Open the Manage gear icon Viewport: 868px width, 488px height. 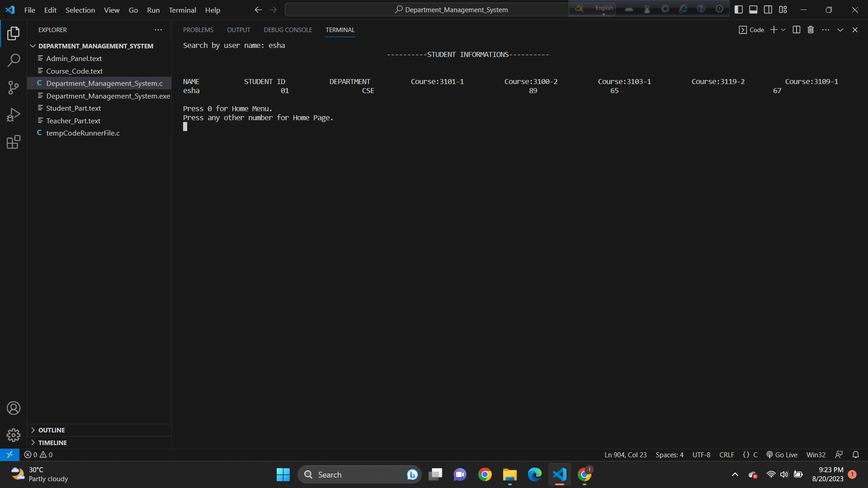[13, 435]
